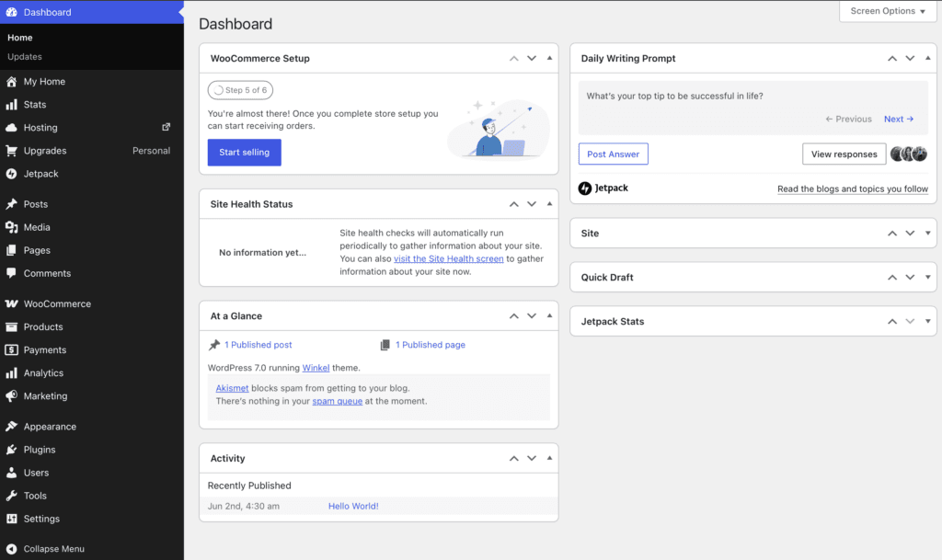Click responder avatars beside View responses

tap(908, 154)
